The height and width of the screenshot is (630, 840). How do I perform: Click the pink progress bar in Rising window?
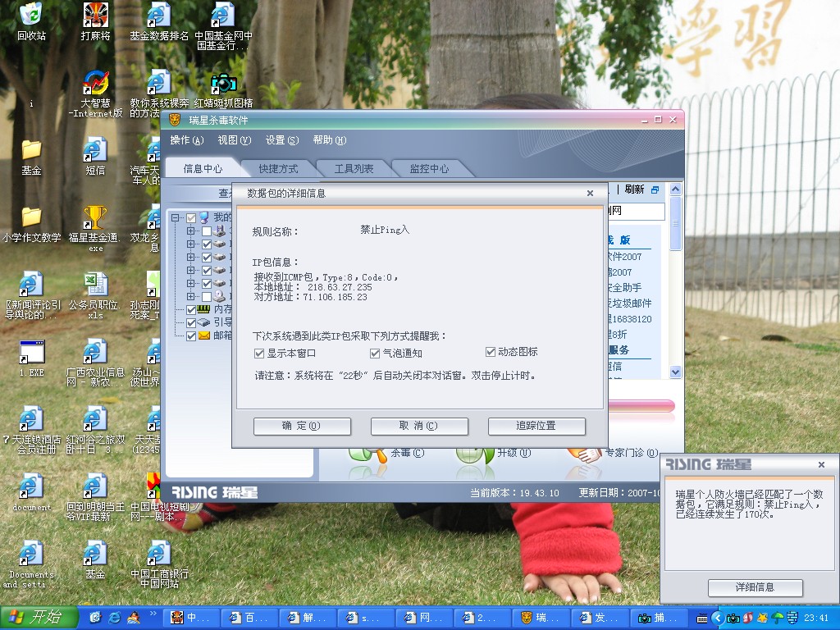point(641,406)
